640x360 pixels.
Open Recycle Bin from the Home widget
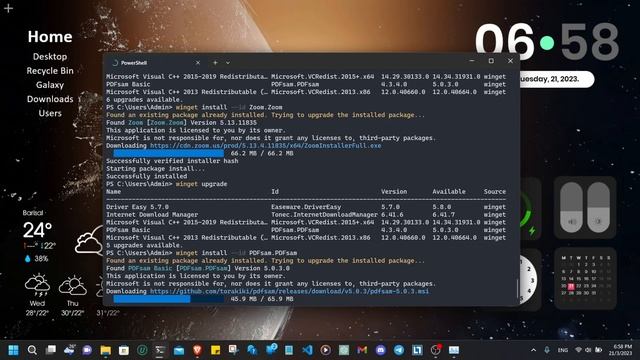(x=50, y=71)
